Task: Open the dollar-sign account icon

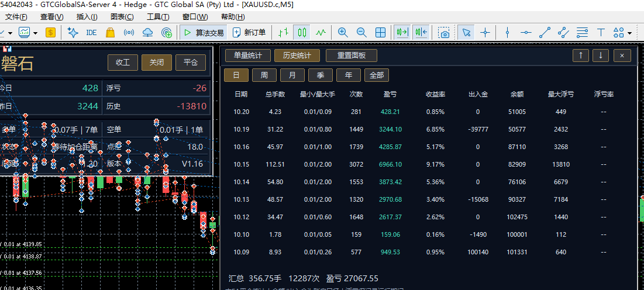Action: 50,33
